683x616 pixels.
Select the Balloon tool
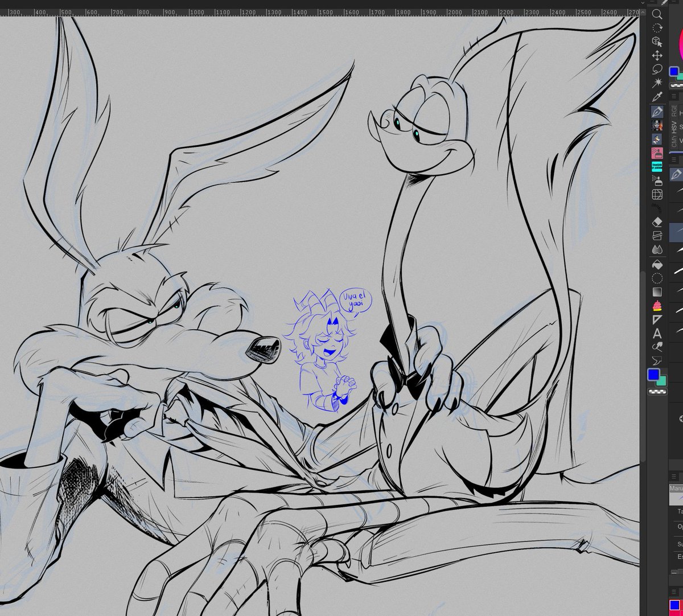pos(657,360)
